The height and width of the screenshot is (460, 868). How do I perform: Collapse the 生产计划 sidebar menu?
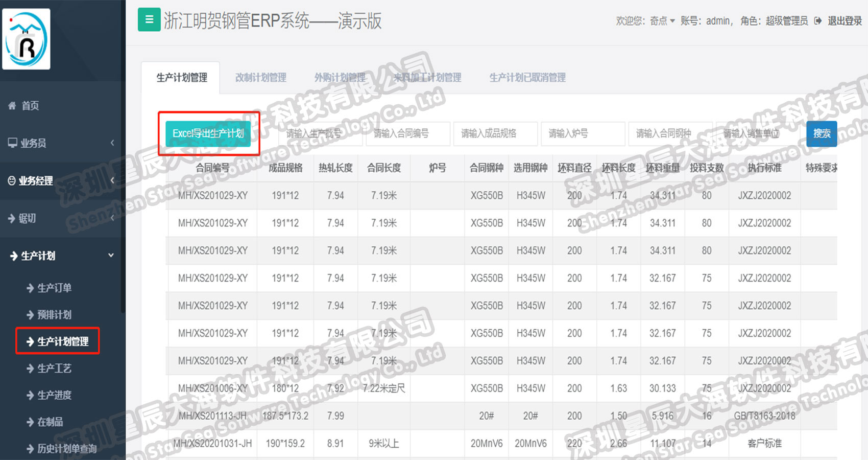click(61, 256)
